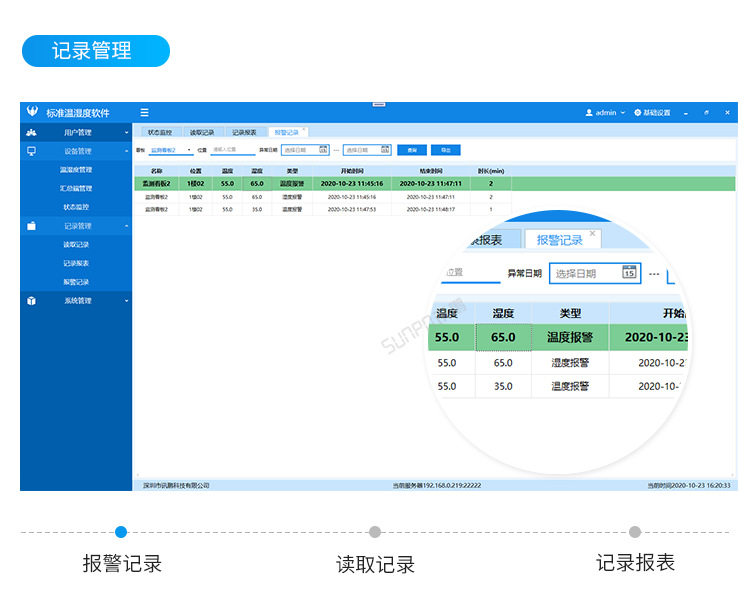Image resolution: width=750 pixels, height=614 pixels.
Task: Focus the 位置 input field in filter bar
Action: tap(233, 150)
